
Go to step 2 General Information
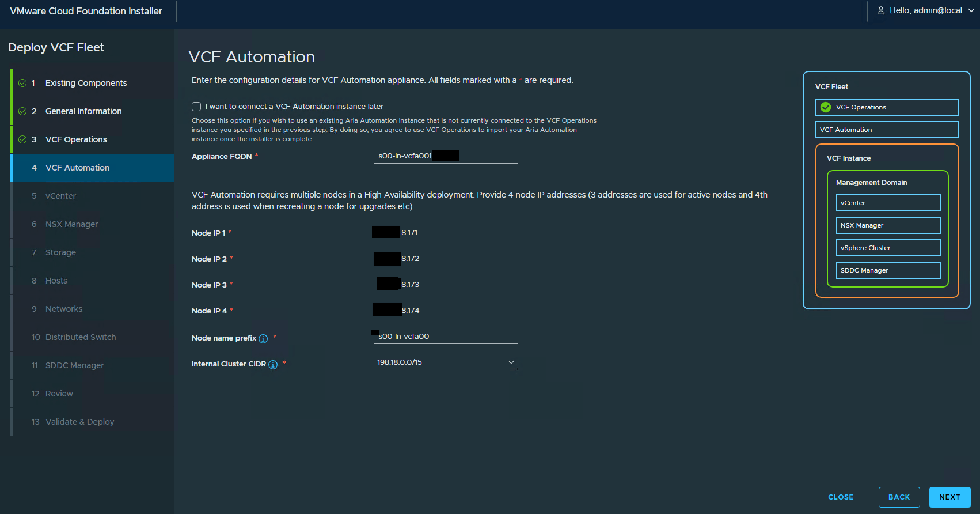[92, 111]
